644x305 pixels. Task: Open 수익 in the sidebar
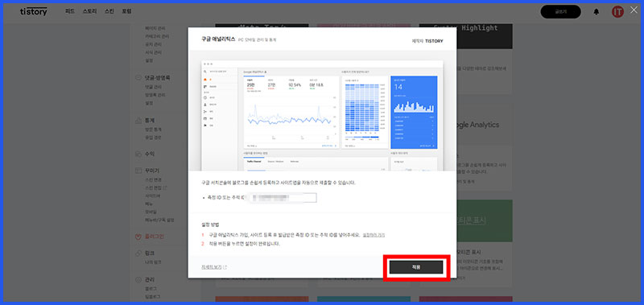pyautogui.click(x=150, y=154)
